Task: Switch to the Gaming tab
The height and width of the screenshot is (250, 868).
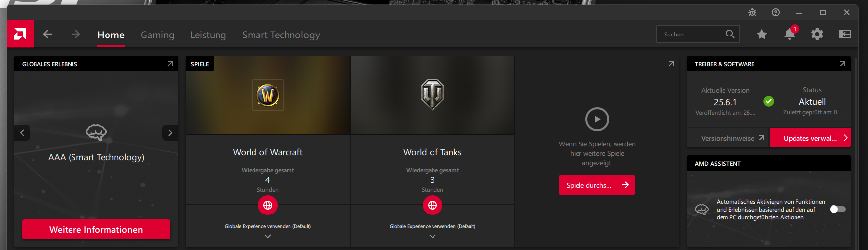Action: [157, 35]
